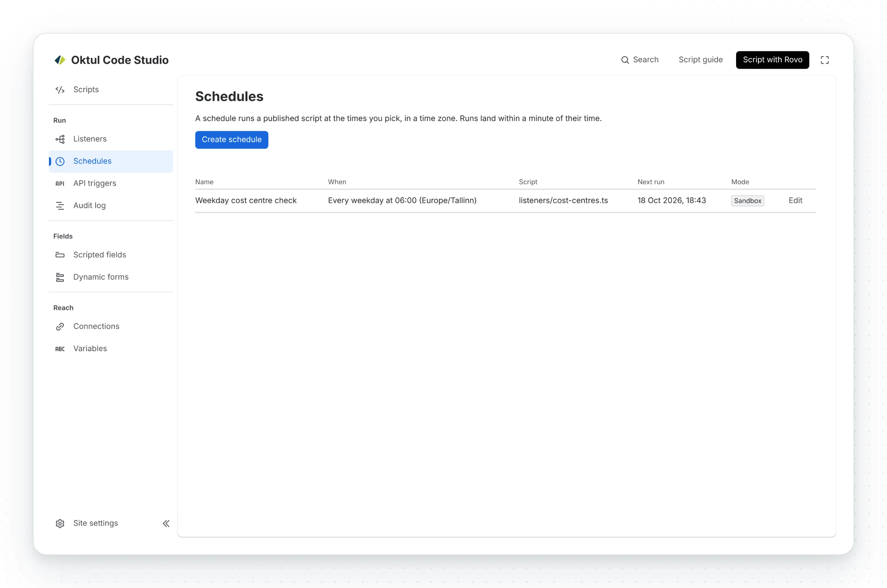
Task: Click the Search text in header
Action: click(x=645, y=60)
